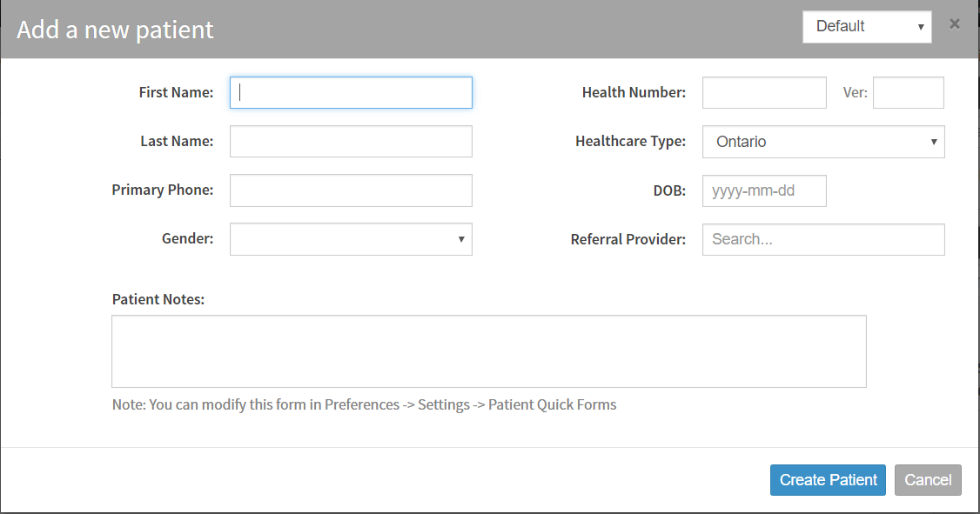Select the Primary Phone input

point(351,190)
